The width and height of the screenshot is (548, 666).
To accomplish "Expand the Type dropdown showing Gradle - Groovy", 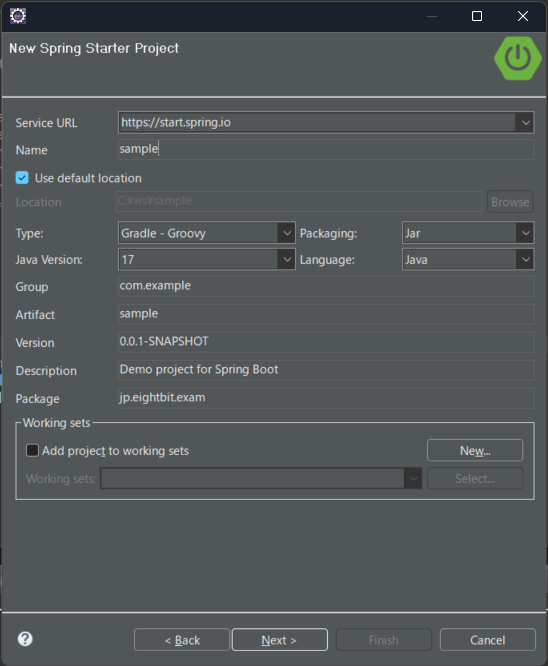I will [x=287, y=233].
